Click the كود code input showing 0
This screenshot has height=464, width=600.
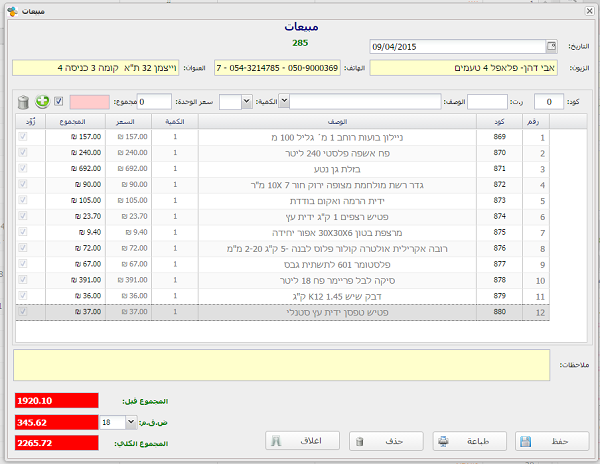coord(549,102)
